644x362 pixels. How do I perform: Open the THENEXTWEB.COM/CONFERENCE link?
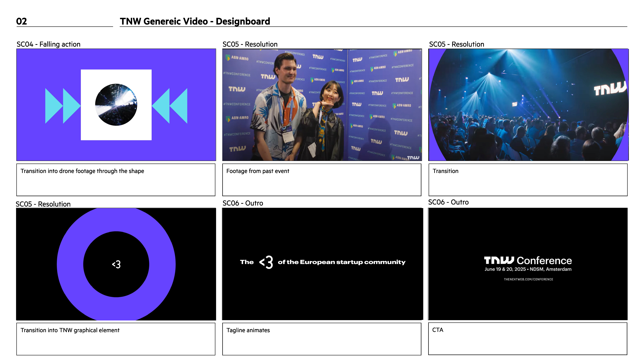(529, 279)
